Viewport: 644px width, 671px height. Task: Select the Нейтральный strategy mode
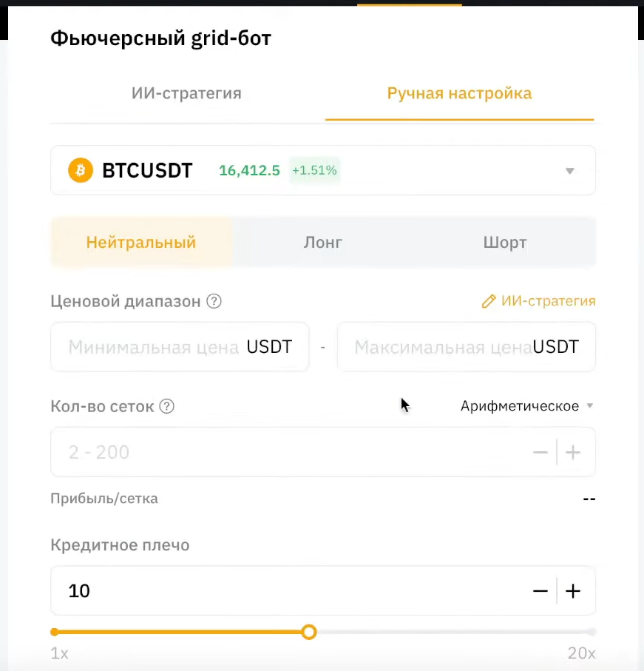coord(140,242)
